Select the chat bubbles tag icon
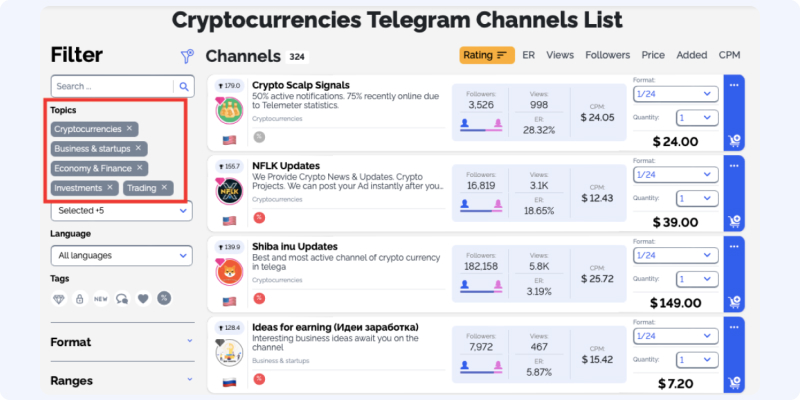The height and width of the screenshot is (400, 800). point(122,298)
